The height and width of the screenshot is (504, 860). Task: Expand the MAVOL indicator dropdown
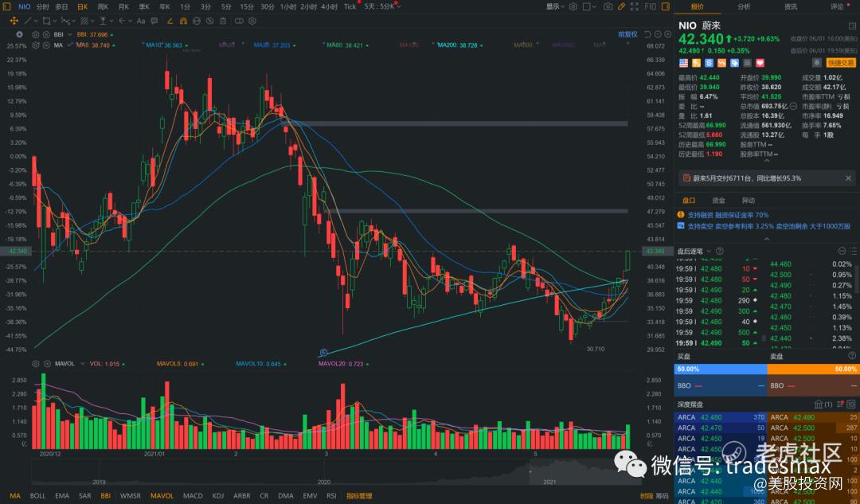(x=82, y=364)
